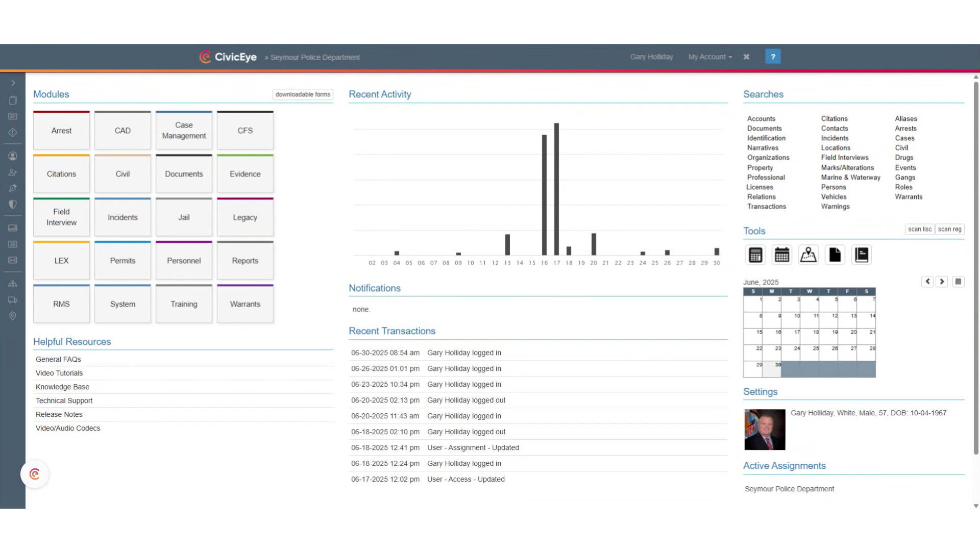Viewport: 980px width, 551px height.
Task: Search Aliases
Action: click(x=906, y=119)
